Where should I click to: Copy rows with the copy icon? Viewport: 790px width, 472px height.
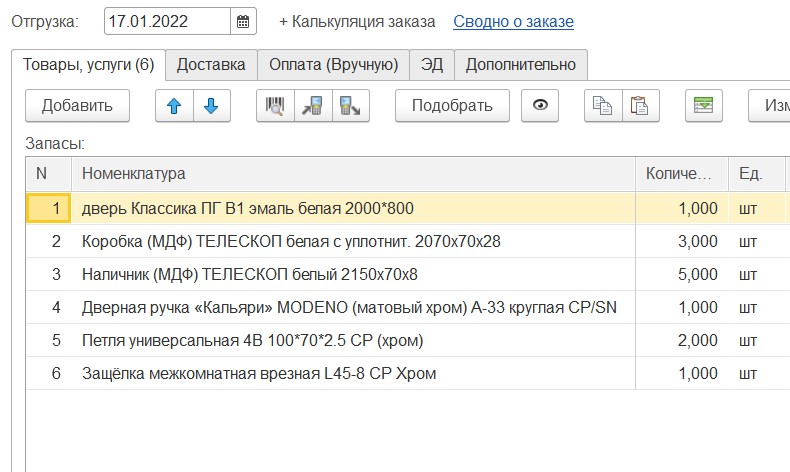pyautogui.click(x=602, y=106)
